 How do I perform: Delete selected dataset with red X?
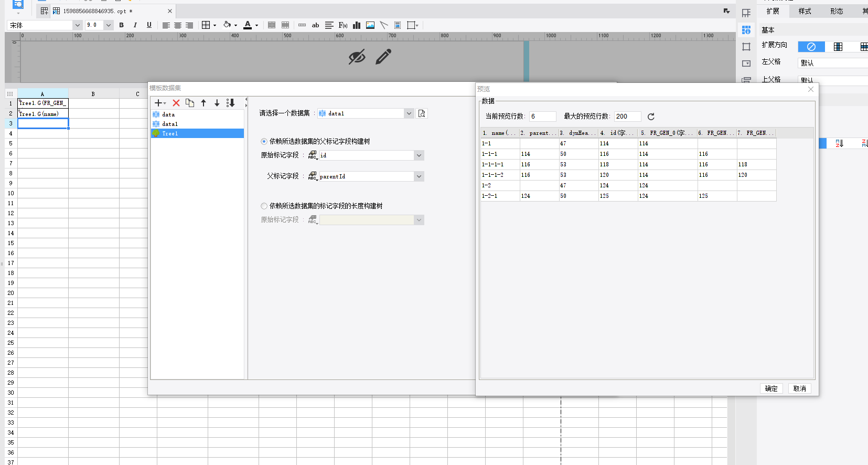click(176, 103)
